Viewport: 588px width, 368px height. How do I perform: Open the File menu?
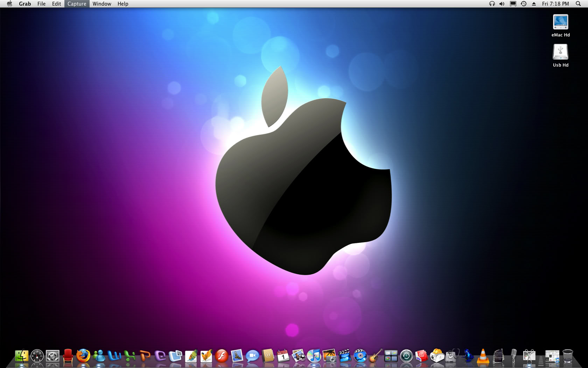coord(41,4)
